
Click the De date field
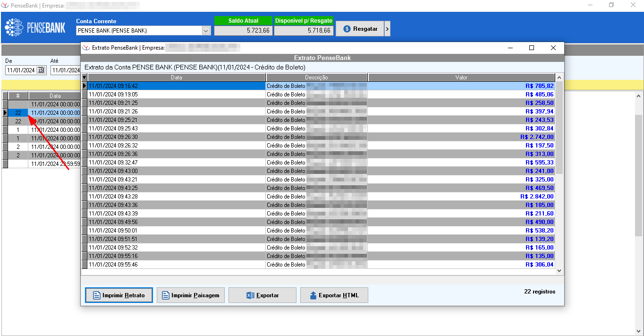(x=21, y=70)
